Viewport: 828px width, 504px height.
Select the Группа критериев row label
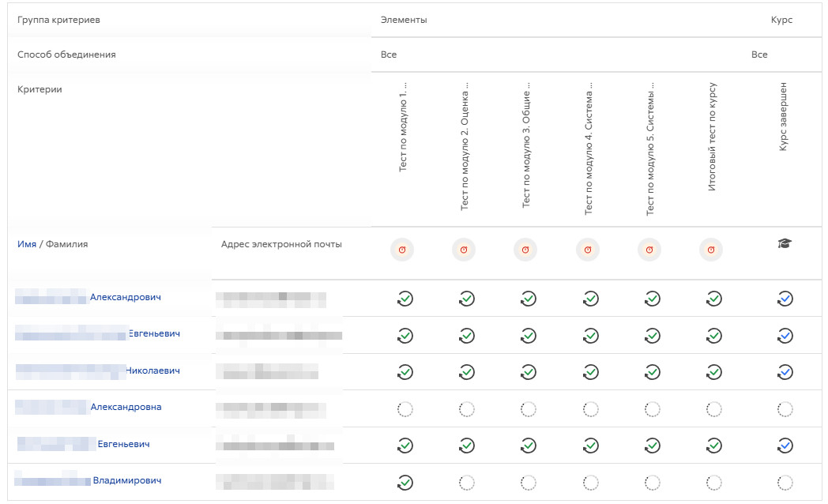click(58, 20)
